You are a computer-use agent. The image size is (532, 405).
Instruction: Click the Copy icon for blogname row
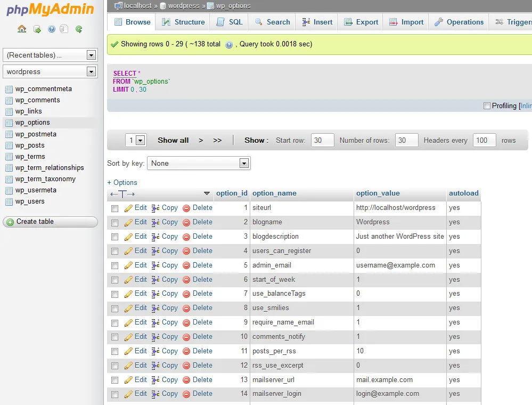coord(155,222)
